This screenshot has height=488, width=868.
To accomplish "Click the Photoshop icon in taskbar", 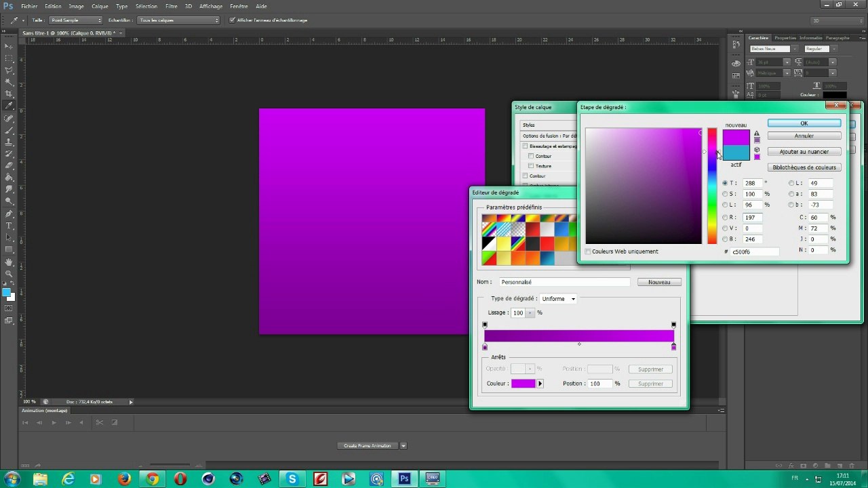I will 404,479.
